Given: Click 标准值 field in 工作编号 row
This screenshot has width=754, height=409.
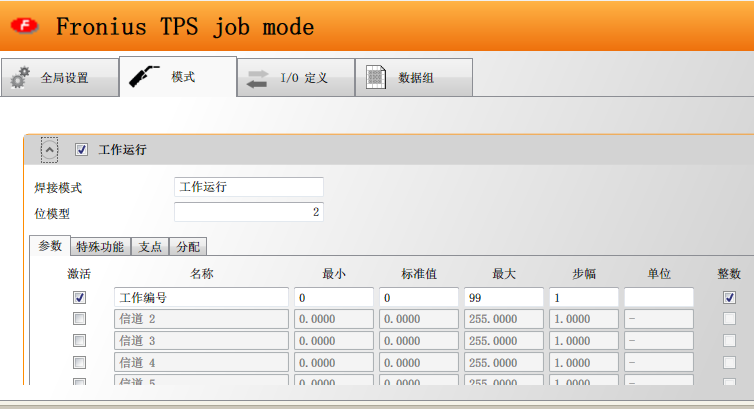Looking at the screenshot, I should pyautogui.click(x=418, y=297).
